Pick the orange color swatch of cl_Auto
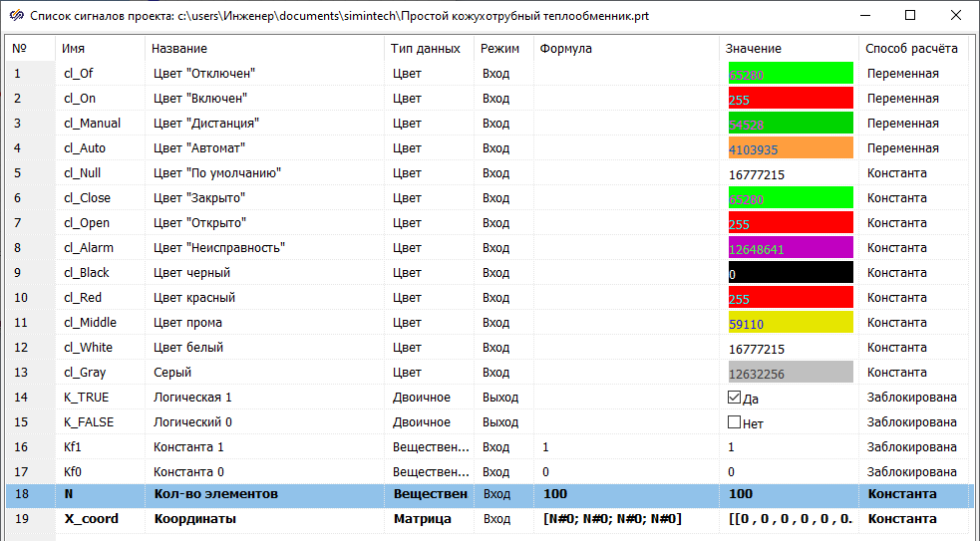This screenshot has height=541, width=980. coord(791,148)
